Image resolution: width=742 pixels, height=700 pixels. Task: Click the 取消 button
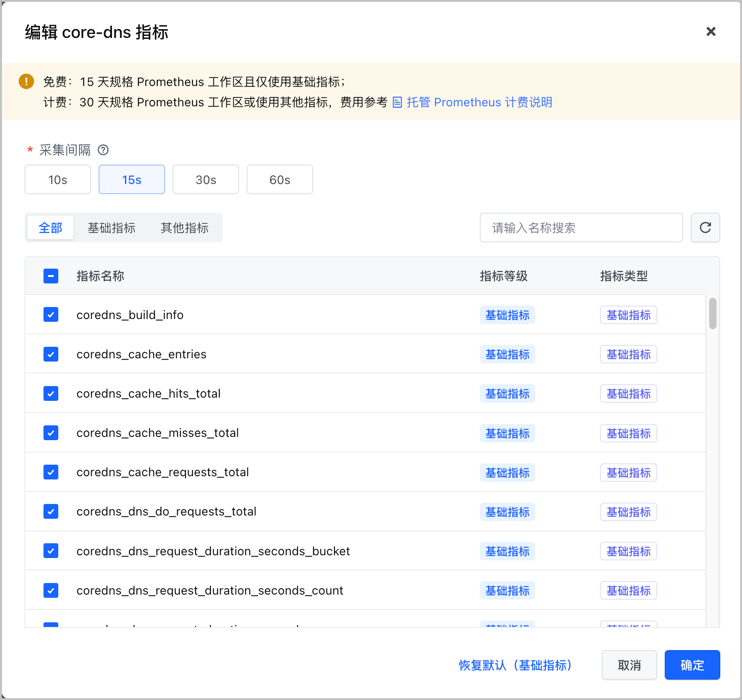(630, 665)
